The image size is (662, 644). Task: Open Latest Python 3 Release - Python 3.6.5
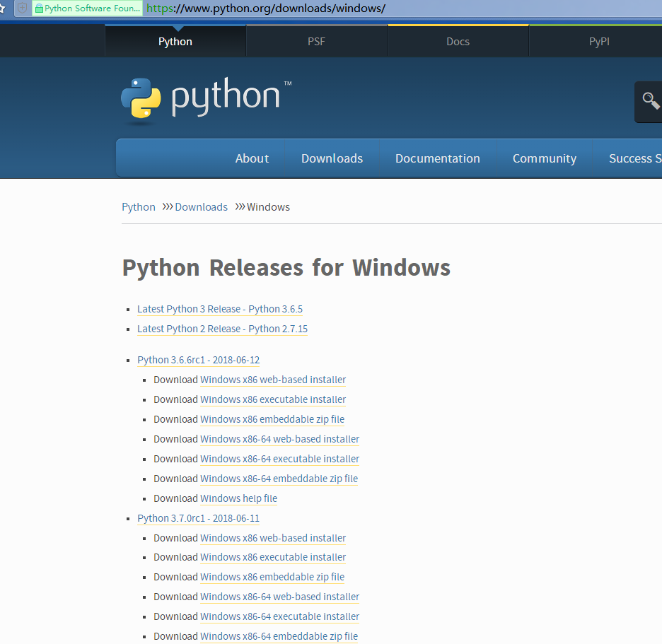coord(220,309)
